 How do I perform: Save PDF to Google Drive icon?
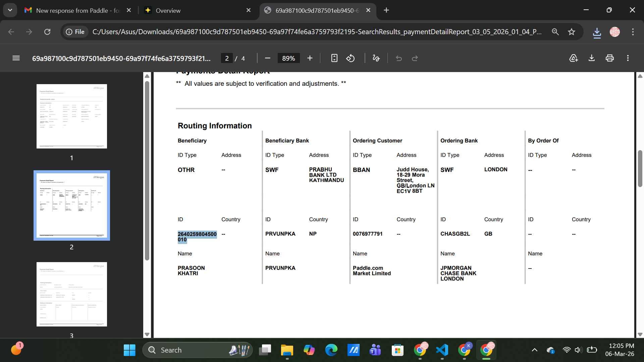pos(573,58)
